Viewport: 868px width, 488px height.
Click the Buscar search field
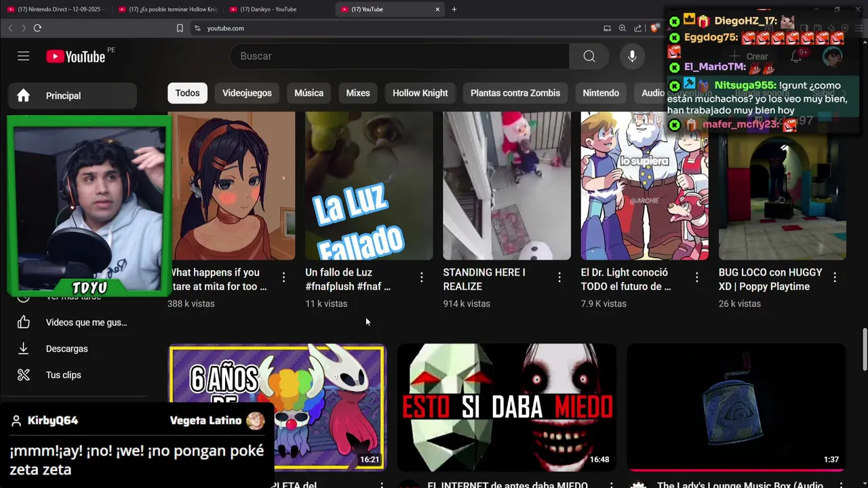click(400, 56)
